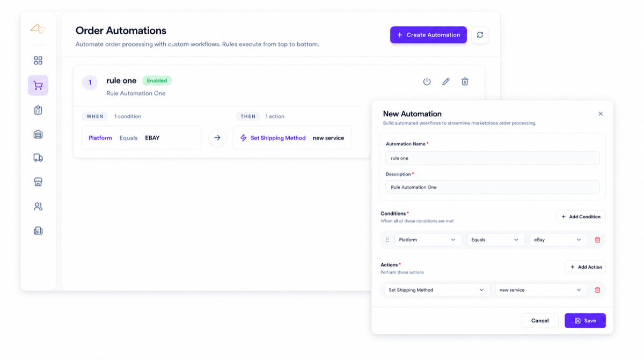The height and width of the screenshot is (362, 644).
Task: Click Create Automation button
Action: (428, 35)
